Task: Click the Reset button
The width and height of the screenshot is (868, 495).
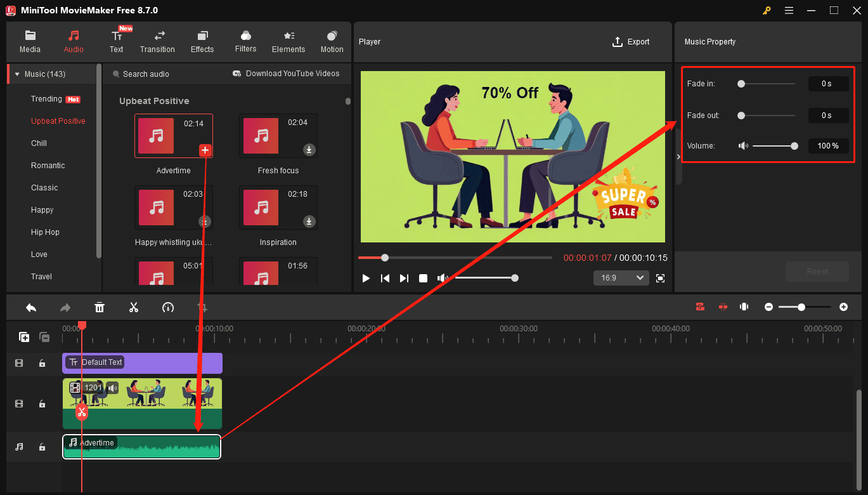Action: [x=817, y=272]
